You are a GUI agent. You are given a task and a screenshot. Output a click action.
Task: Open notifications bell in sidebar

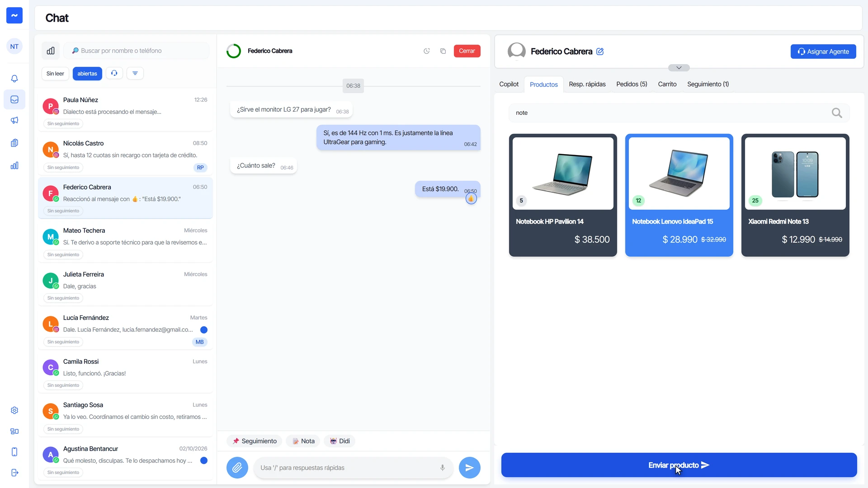pyautogui.click(x=14, y=79)
